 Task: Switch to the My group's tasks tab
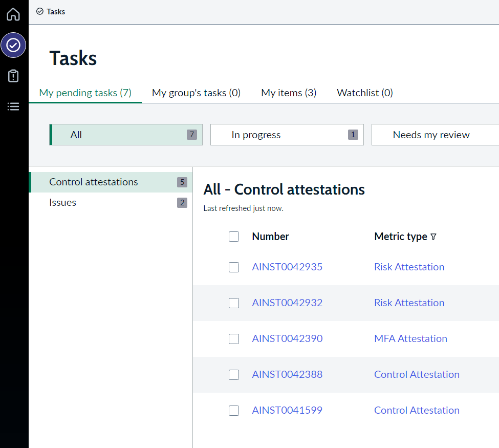196,93
